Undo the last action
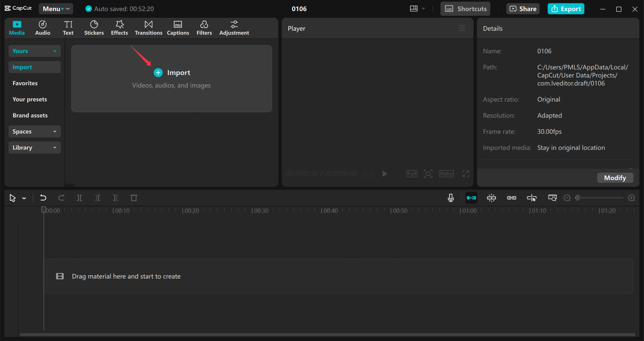This screenshot has width=644, height=341. pyautogui.click(x=43, y=198)
